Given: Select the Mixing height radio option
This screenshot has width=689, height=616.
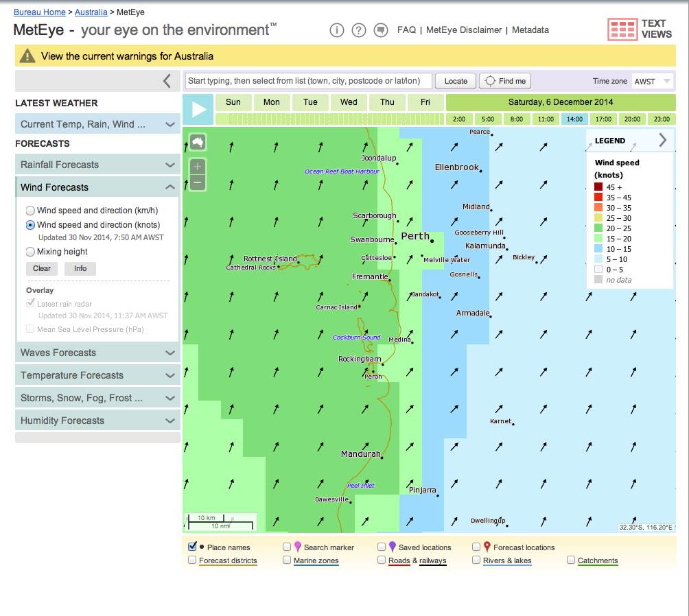Looking at the screenshot, I should pyautogui.click(x=30, y=251).
